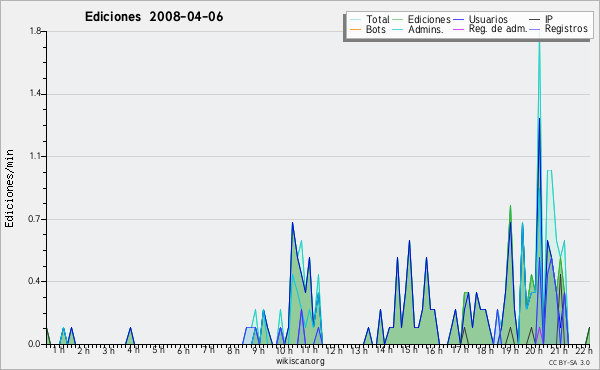Click the 1.8 value on the y-axis
Viewport: 600px width, 370px height.
coord(35,31)
